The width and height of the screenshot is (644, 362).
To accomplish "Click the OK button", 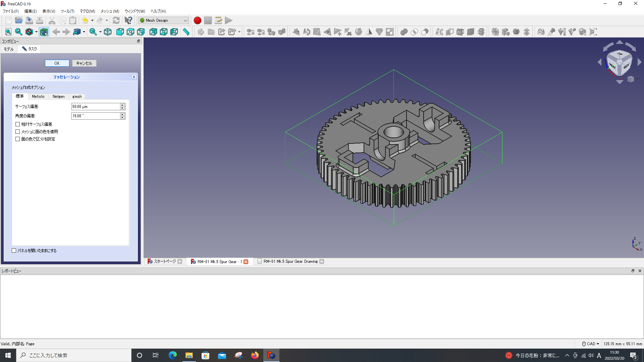I will [x=57, y=63].
